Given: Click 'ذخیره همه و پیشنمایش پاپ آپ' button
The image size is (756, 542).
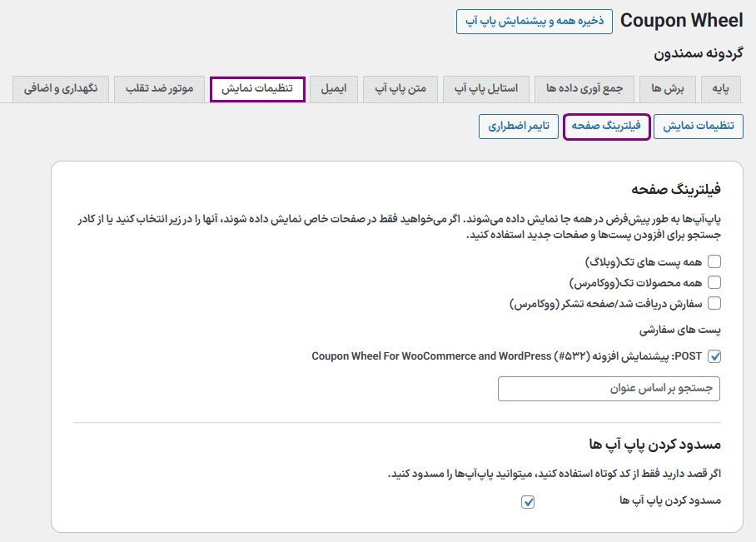Looking at the screenshot, I should (535, 21).
